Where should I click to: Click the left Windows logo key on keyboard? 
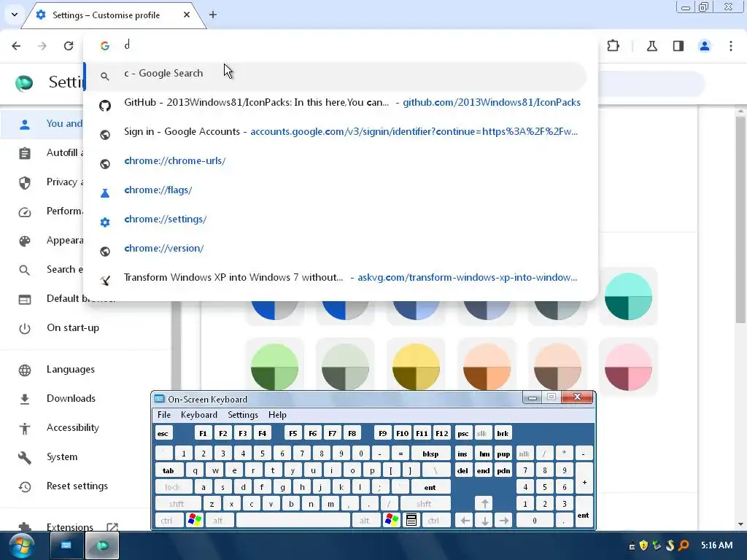pos(195,520)
